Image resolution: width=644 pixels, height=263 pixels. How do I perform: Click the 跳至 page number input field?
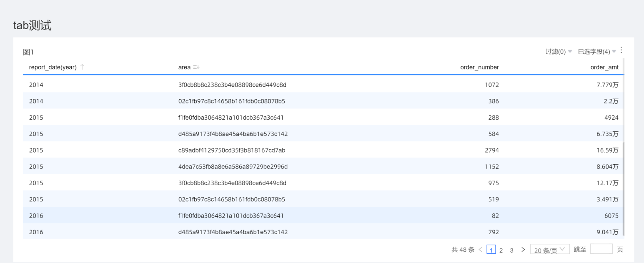coord(601,249)
